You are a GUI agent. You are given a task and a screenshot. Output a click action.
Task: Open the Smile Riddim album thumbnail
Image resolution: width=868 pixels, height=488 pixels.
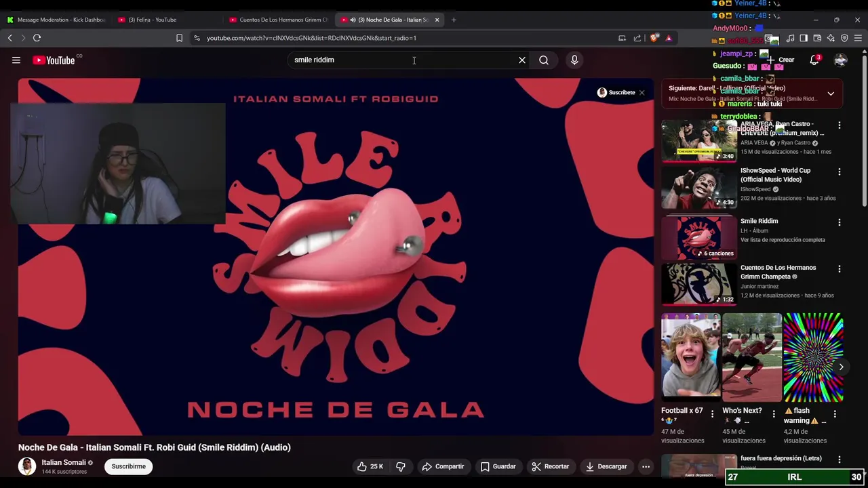coord(698,238)
